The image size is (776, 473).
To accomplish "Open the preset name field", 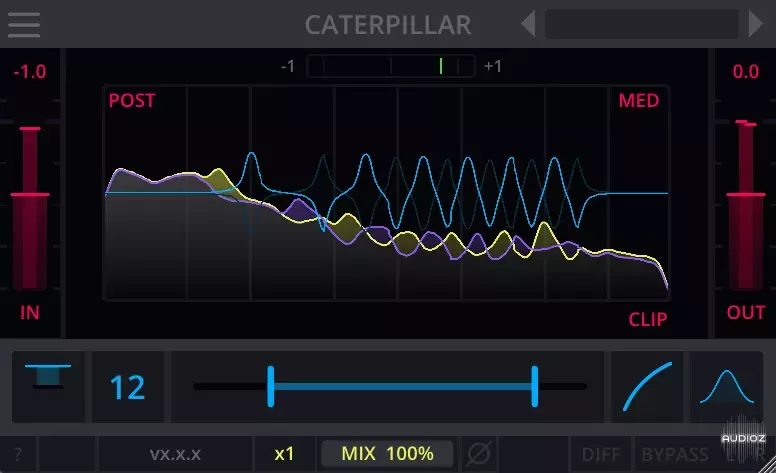I will tap(641, 24).
